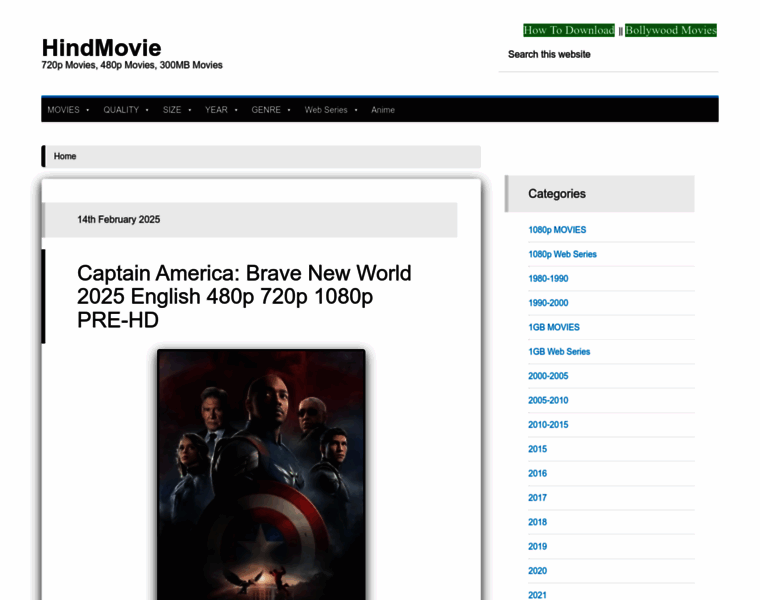Open the Captain America: Brave New World post title

(x=244, y=297)
